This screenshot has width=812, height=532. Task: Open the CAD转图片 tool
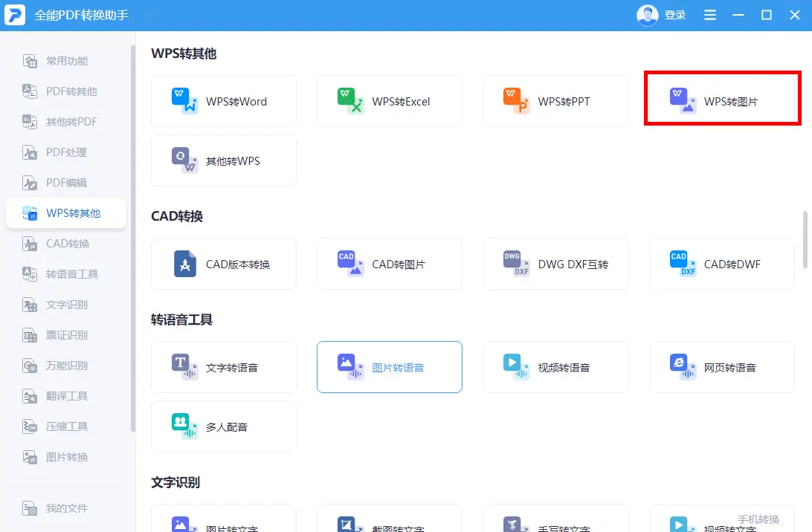(x=390, y=264)
